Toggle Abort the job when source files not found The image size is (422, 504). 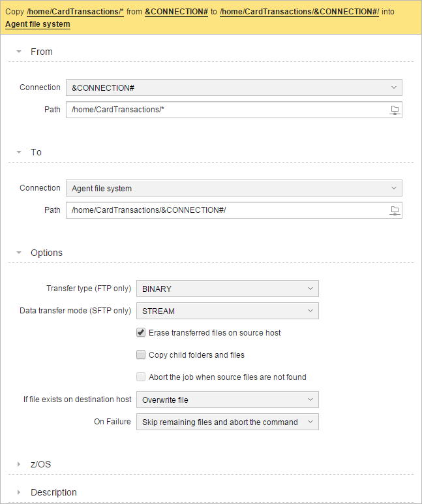click(141, 377)
